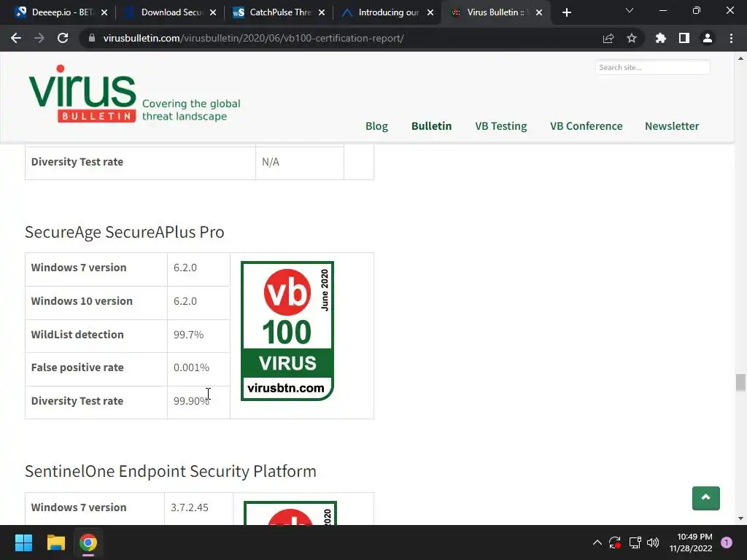Open the VB Conference menu item
747x560 pixels.
point(586,126)
